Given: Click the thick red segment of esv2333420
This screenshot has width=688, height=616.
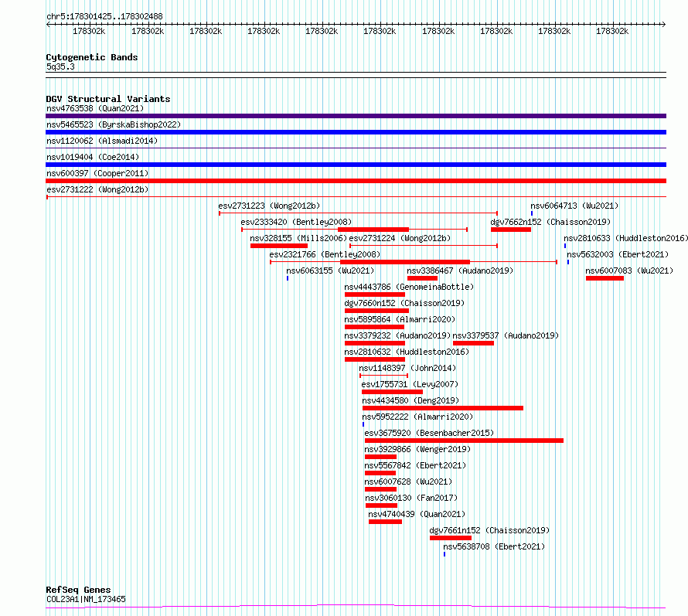Looking at the screenshot, I should pyautogui.click(x=373, y=230).
